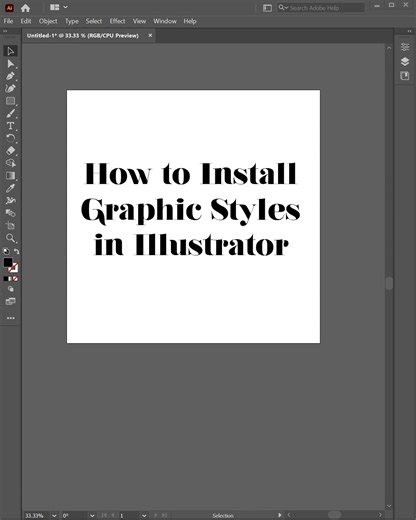416x520 pixels.
Task: Click the horizontal scrollbar thumb
Action: (x=334, y=515)
